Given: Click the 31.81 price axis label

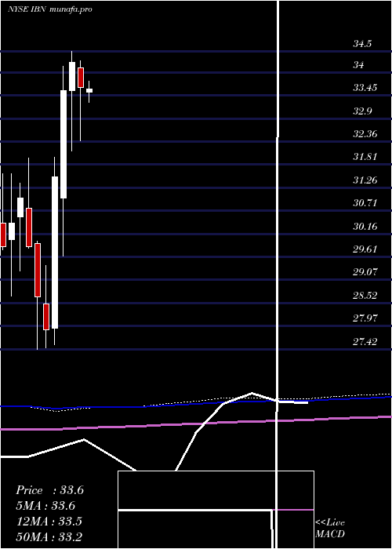Looking at the screenshot, I should click(x=365, y=157).
